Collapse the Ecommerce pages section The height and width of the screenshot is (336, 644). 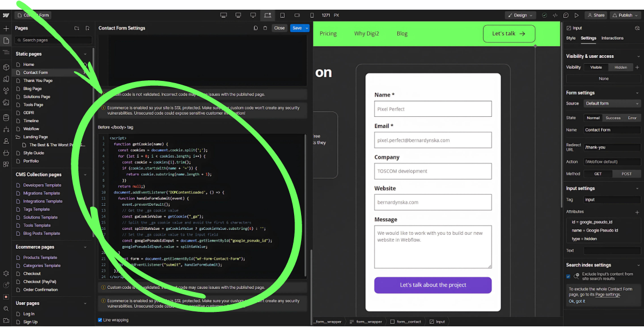pos(85,247)
